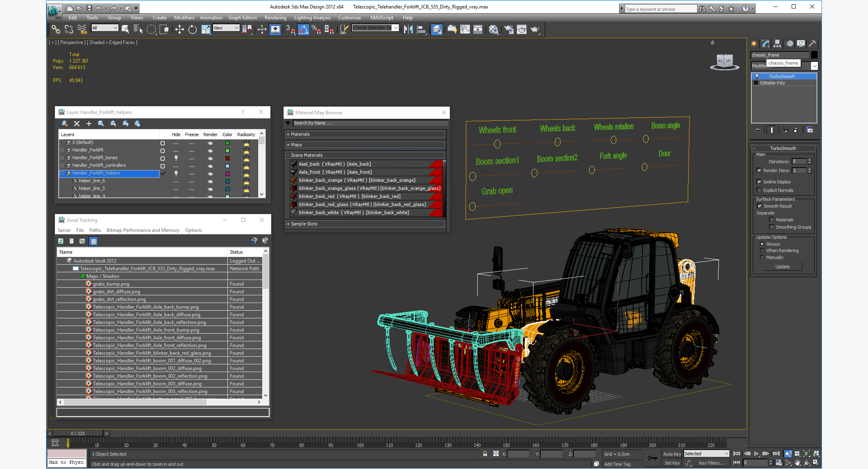Click the Bind to Space Warp icon

[82, 29]
